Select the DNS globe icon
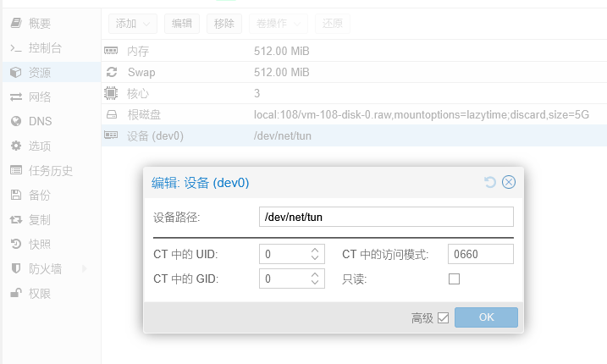The height and width of the screenshot is (364, 607). pos(16,122)
